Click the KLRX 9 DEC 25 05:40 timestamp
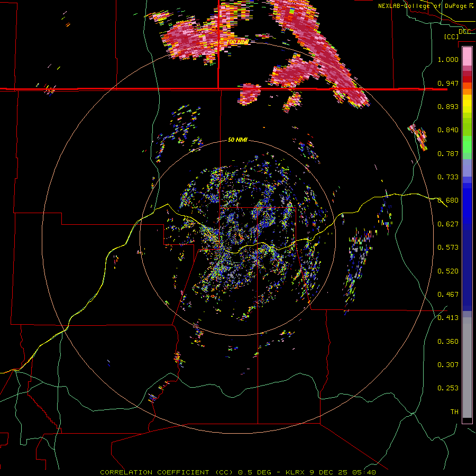Screen dimensions: 476x476 331,472
